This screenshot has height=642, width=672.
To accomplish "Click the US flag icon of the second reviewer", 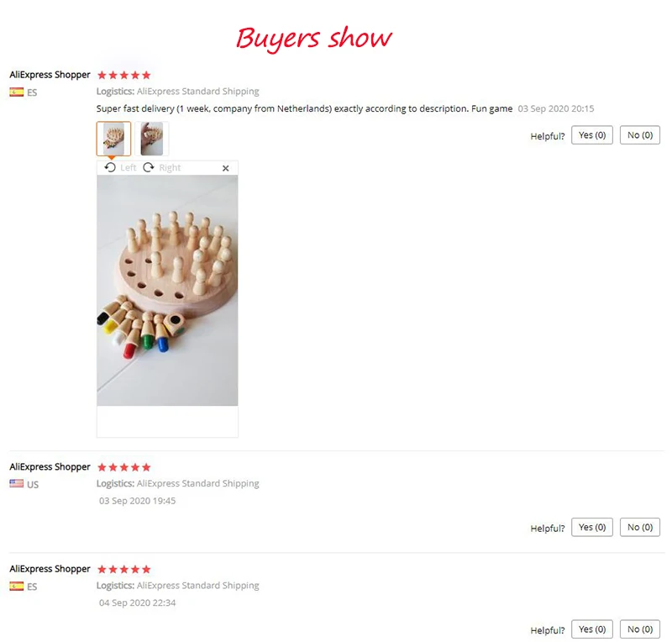I will click(17, 484).
